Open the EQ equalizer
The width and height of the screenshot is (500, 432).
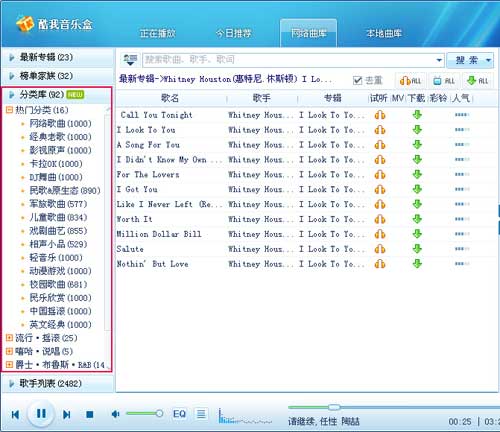[179, 414]
